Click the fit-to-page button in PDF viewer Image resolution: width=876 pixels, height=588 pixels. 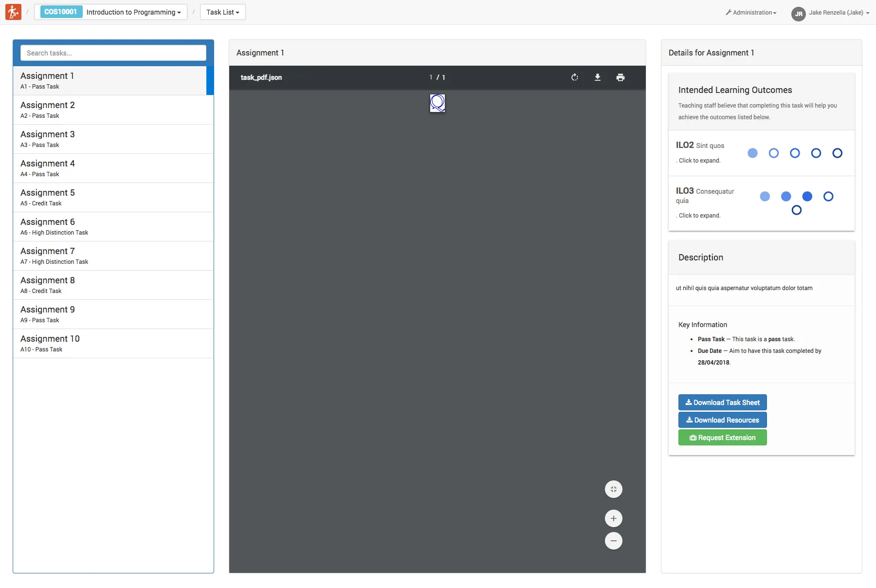[613, 489]
